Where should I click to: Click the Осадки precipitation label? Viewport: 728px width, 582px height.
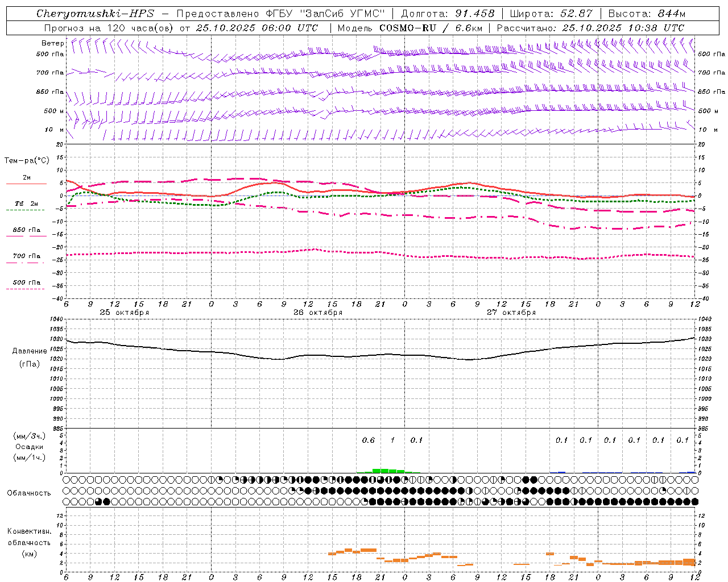pos(30,447)
